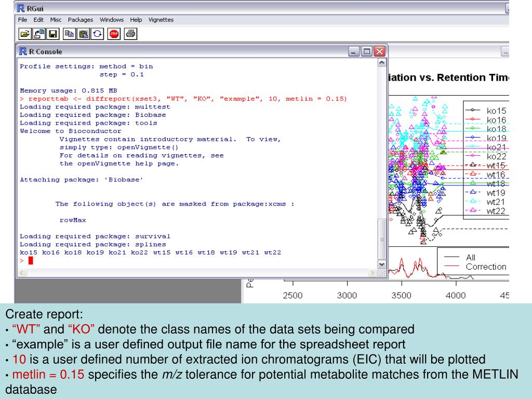Click ko22 legend entry in plot
532x399 pixels.
486,156
